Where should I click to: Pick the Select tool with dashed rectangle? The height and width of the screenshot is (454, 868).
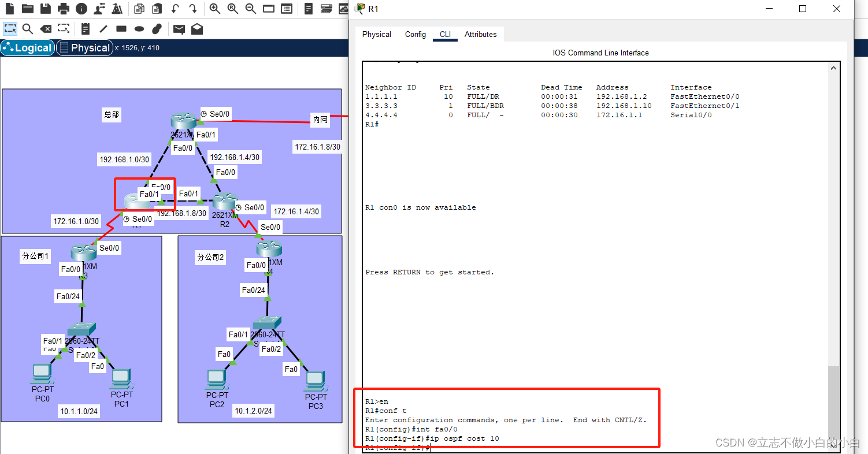point(10,29)
